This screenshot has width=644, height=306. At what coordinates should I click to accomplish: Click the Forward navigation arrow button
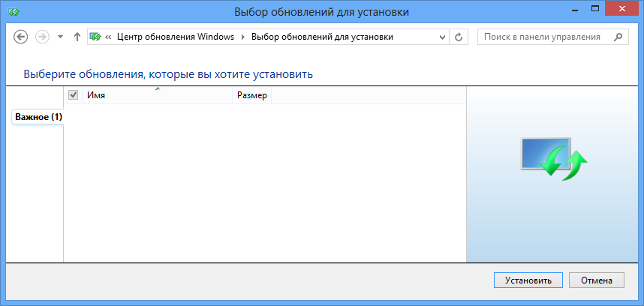click(x=42, y=37)
